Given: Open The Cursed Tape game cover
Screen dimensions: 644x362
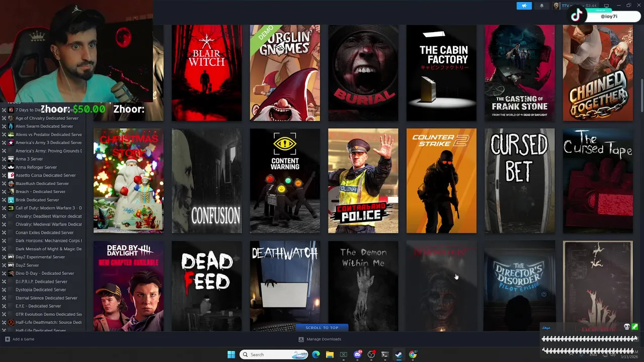Looking at the screenshot, I should (598, 181).
